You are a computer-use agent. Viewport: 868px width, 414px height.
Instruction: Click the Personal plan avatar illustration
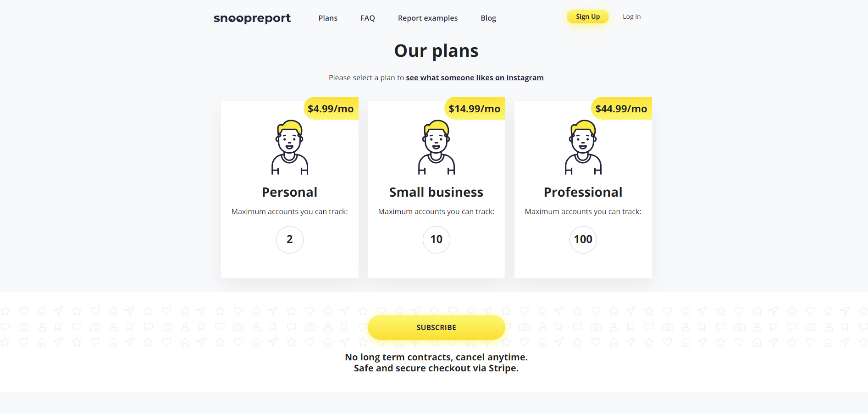coord(289,146)
